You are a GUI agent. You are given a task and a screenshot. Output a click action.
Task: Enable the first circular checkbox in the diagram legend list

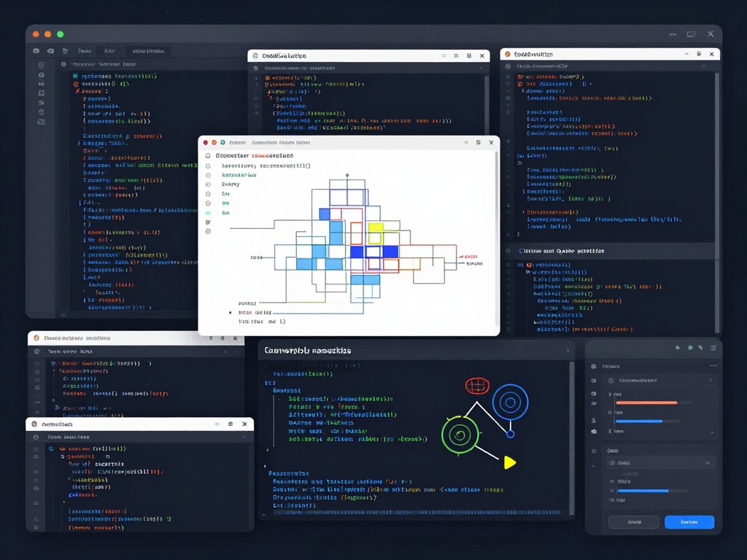pos(209,166)
